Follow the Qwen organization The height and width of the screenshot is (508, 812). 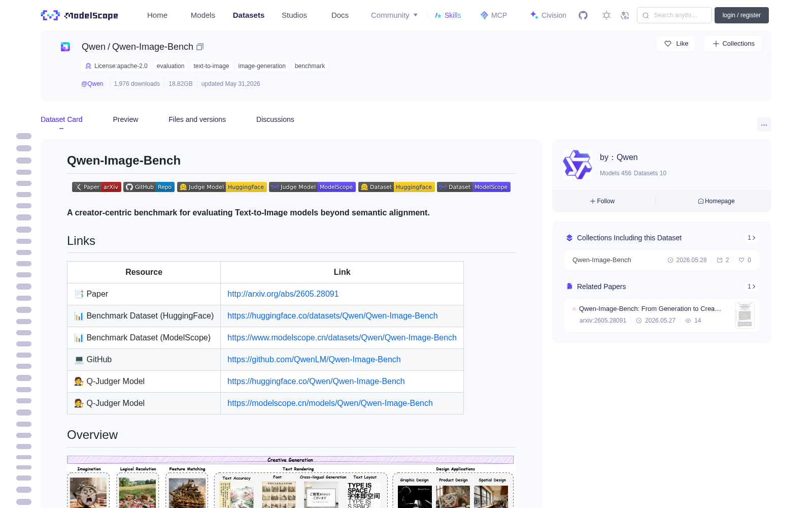[x=602, y=201]
